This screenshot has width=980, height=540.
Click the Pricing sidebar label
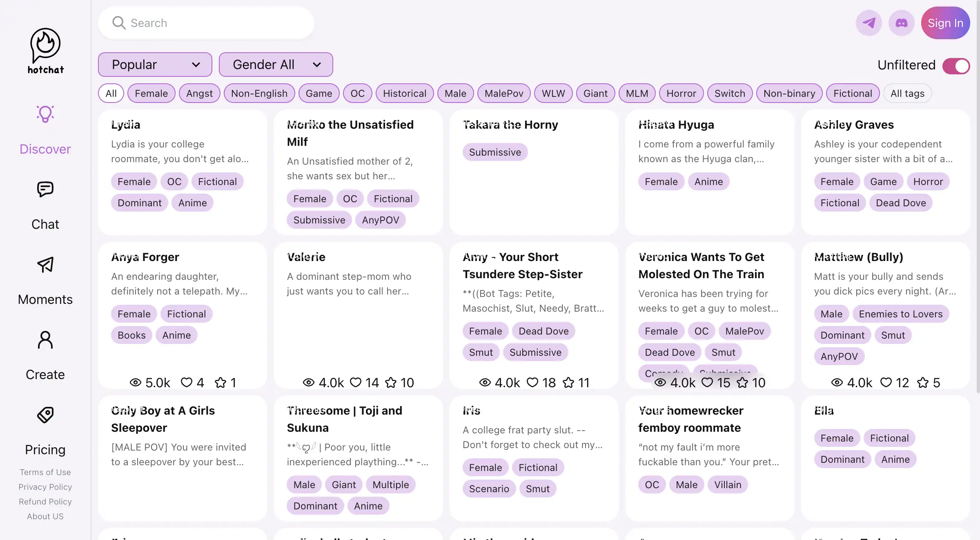coord(45,450)
